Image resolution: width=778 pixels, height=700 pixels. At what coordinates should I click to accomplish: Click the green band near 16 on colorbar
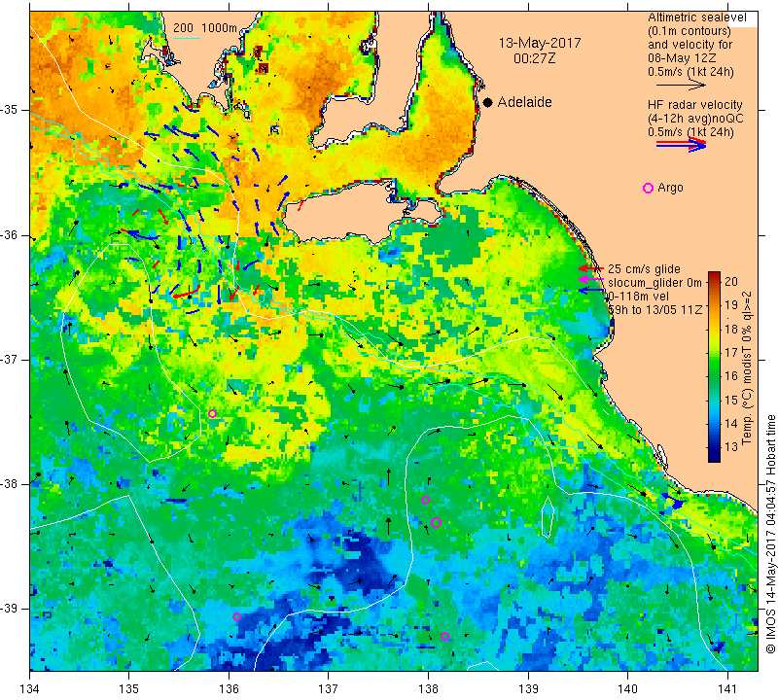[714, 375]
